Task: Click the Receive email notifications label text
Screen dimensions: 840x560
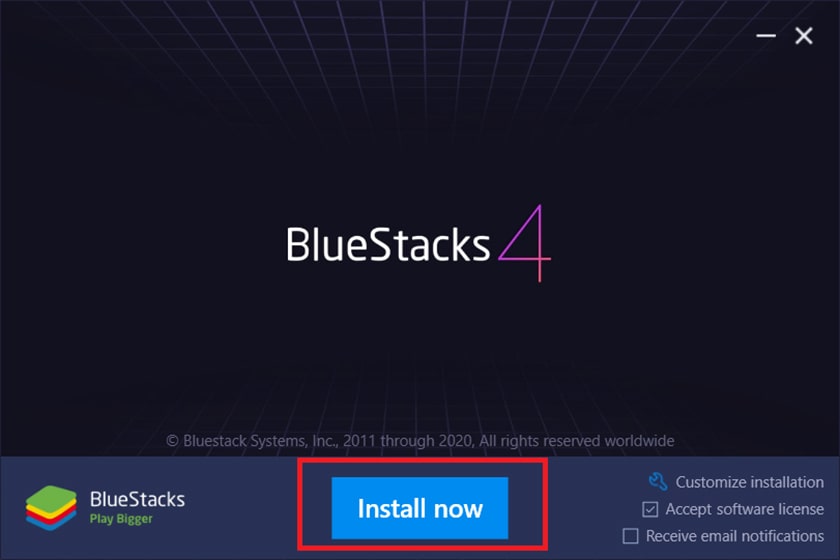Action: (x=735, y=536)
